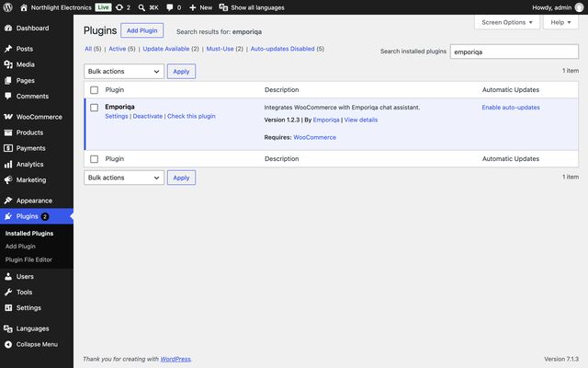Check the Emporiqa plugin checkbox
The height and width of the screenshot is (368, 588).
94,108
